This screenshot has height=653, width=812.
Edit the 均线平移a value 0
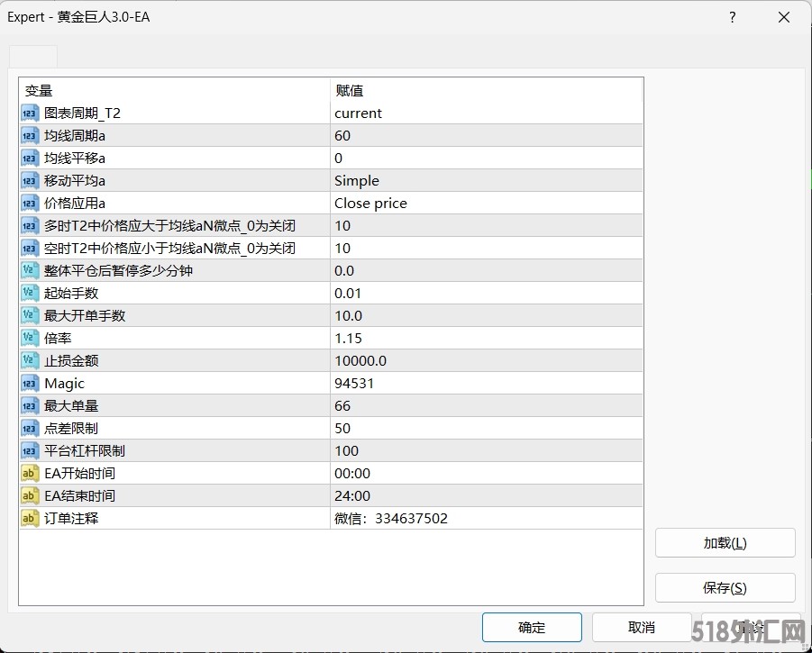click(x=487, y=159)
